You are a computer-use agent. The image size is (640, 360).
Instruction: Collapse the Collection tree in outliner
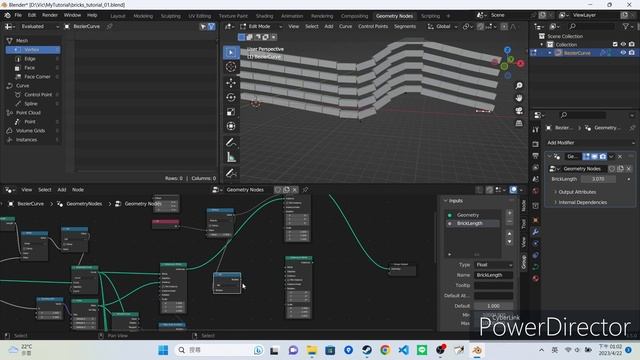542,44
